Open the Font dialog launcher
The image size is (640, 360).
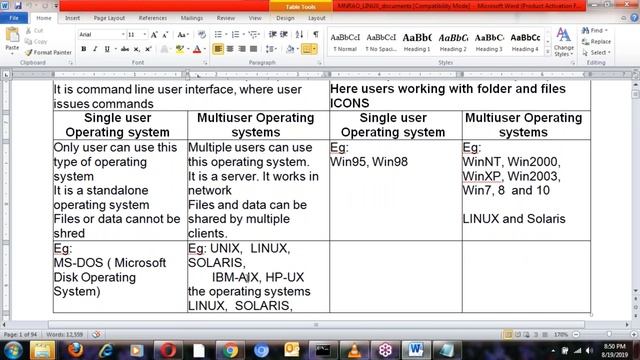coord(205,63)
